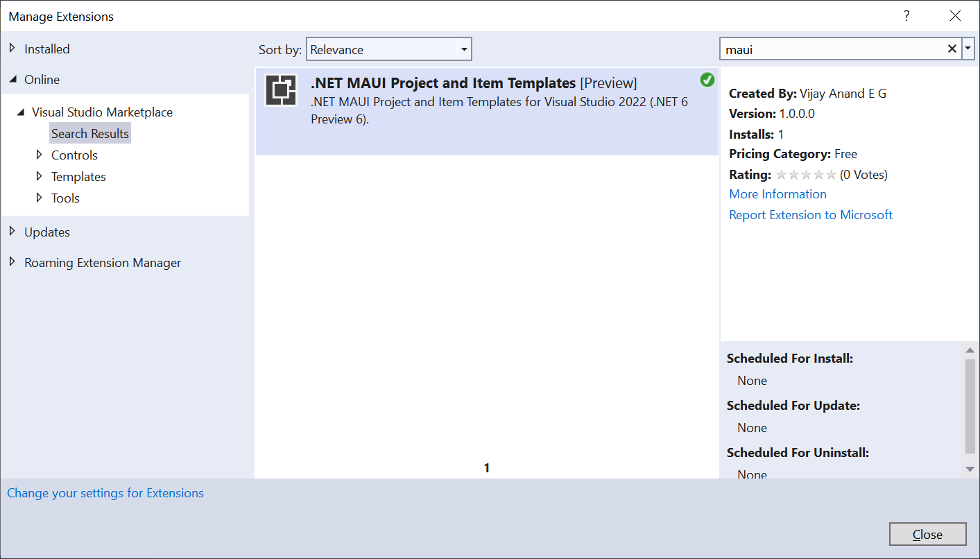Open Change your settings for Extensions
This screenshot has width=980, height=559.
(105, 492)
